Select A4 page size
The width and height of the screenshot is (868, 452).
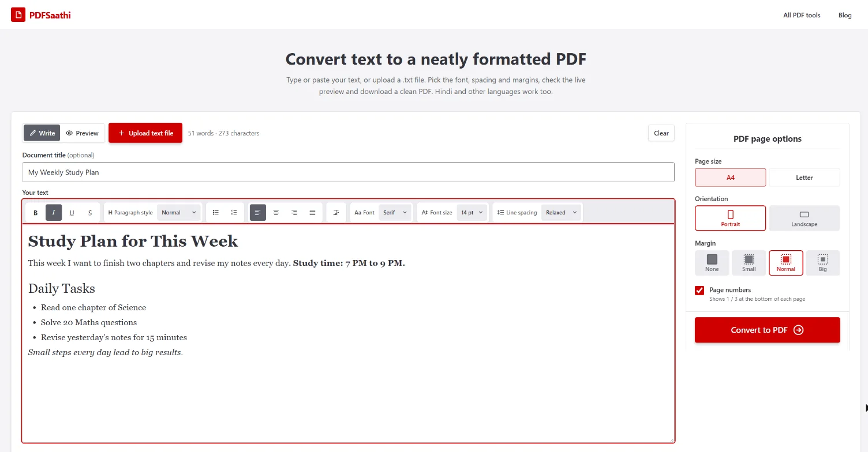click(x=730, y=178)
